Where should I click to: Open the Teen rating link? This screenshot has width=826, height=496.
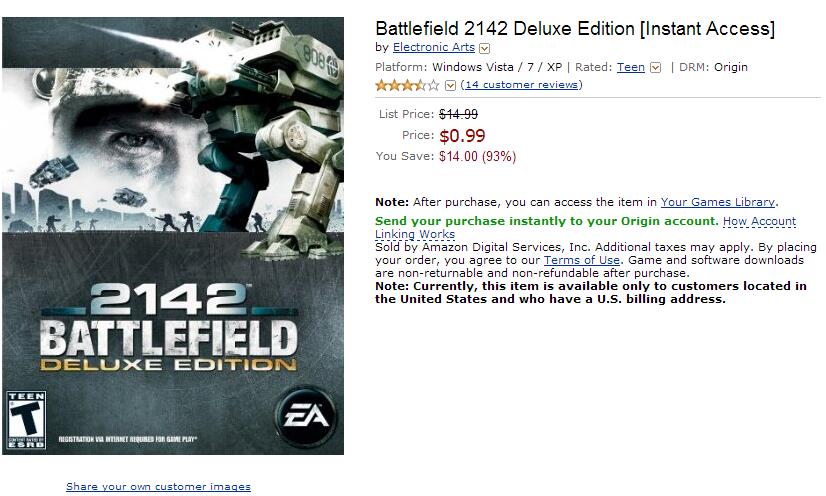[631, 67]
